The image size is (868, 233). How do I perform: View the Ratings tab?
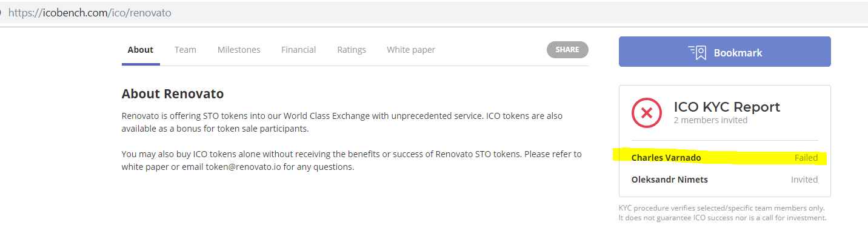coord(352,50)
